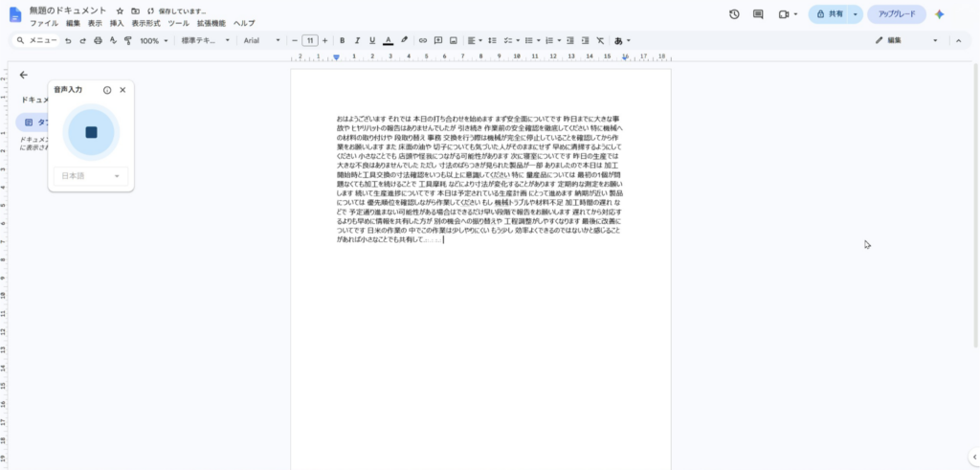
Task: Increase the indent
Action: click(x=585, y=40)
